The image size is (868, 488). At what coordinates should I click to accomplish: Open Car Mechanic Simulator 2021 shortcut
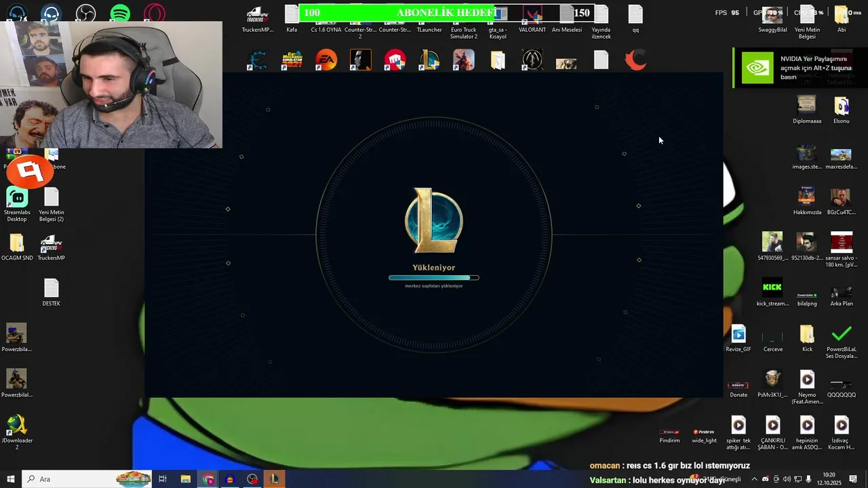[292, 60]
